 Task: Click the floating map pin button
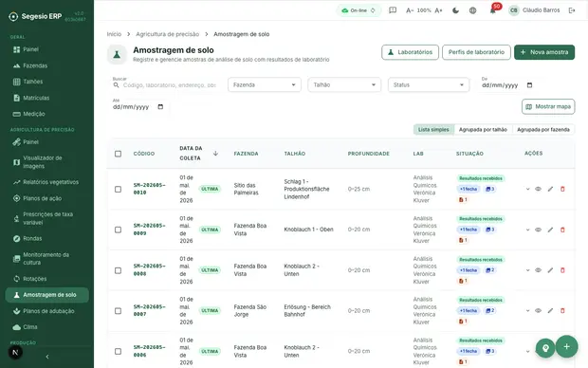(545, 348)
